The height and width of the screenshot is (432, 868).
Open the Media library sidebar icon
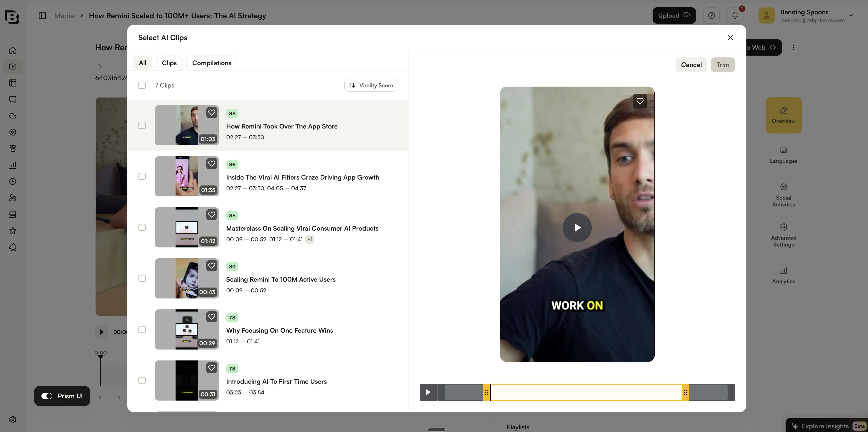click(x=13, y=67)
